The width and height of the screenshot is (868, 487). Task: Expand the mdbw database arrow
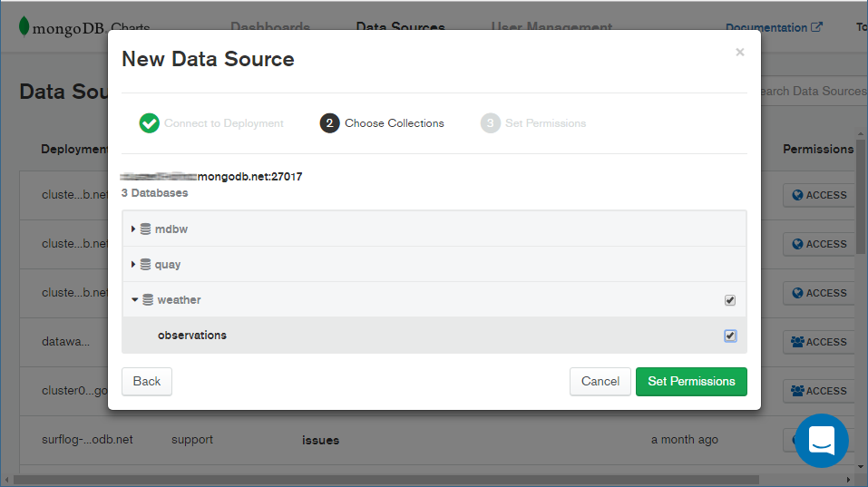[x=132, y=229]
